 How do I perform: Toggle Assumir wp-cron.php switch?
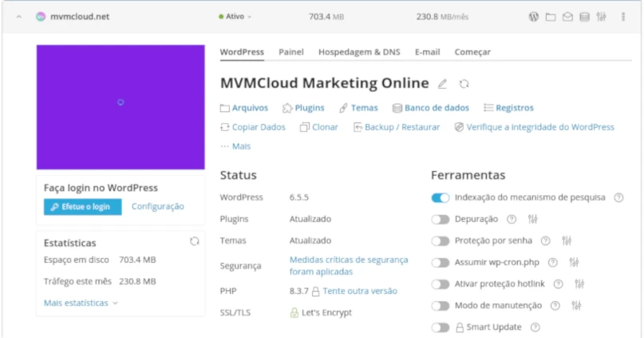[441, 263]
